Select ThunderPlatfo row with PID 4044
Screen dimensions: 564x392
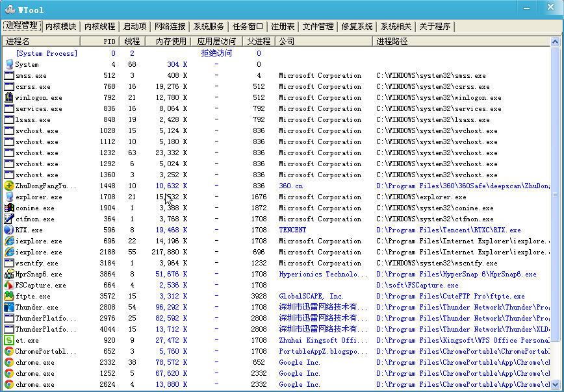click(276, 330)
